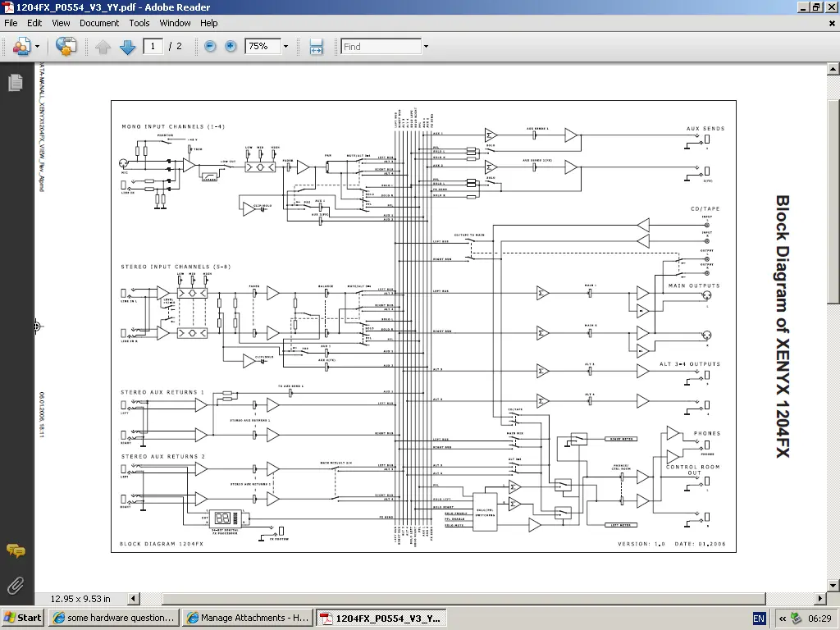
Task: Open the Window menu
Action: tap(176, 23)
